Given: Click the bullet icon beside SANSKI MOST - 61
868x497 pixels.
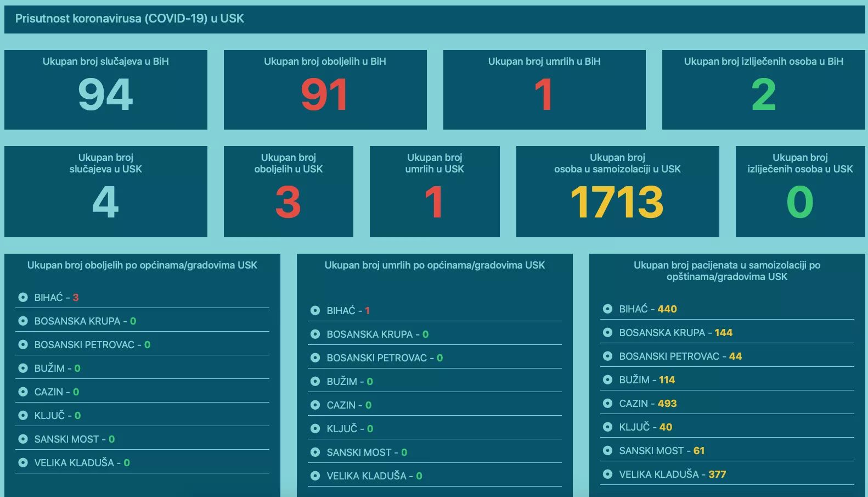Looking at the screenshot, I should click(607, 451).
